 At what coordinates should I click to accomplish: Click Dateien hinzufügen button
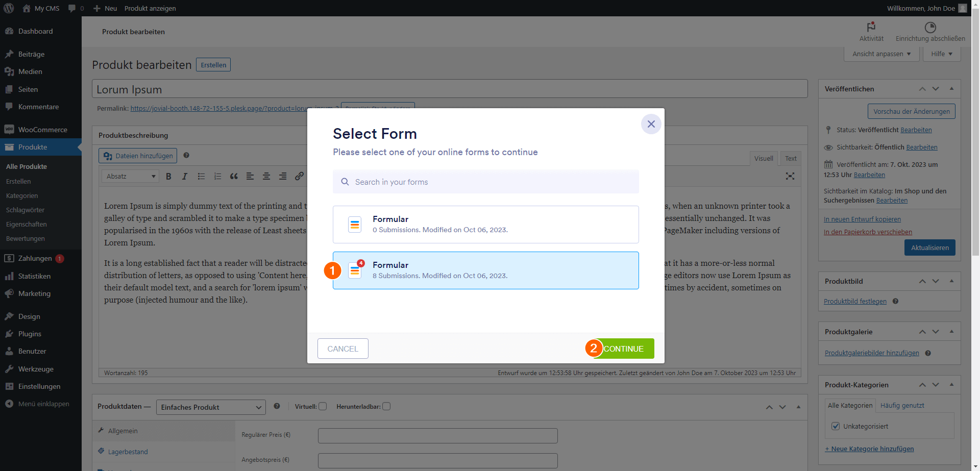tap(138, 156)
